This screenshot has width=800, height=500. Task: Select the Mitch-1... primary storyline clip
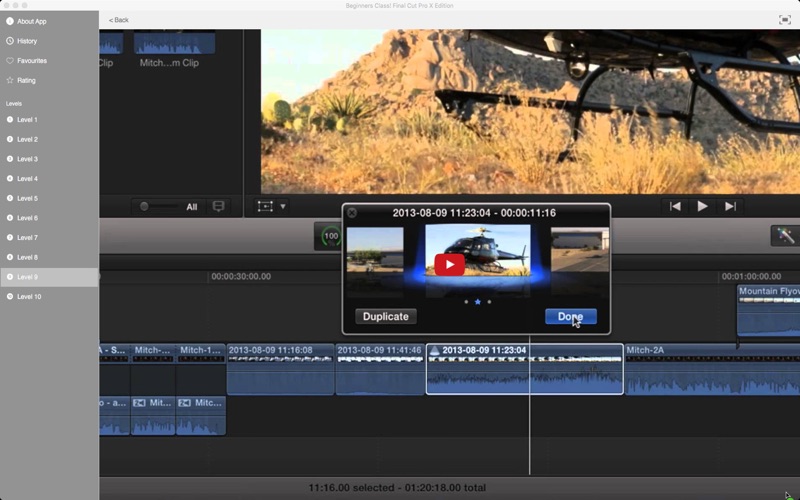coord(201,369)
